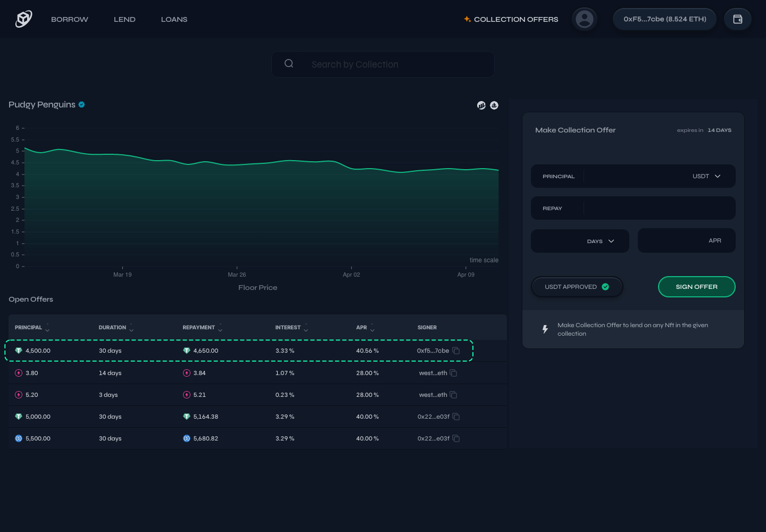Toggle the USDT Approved button
766x532 pixels.
(x=577, y=287)
